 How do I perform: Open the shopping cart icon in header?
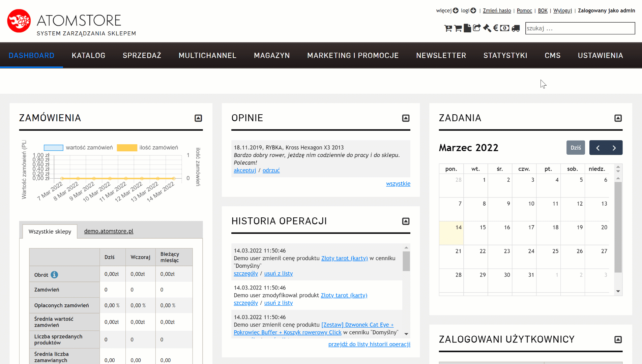click(x=458, y=28)
